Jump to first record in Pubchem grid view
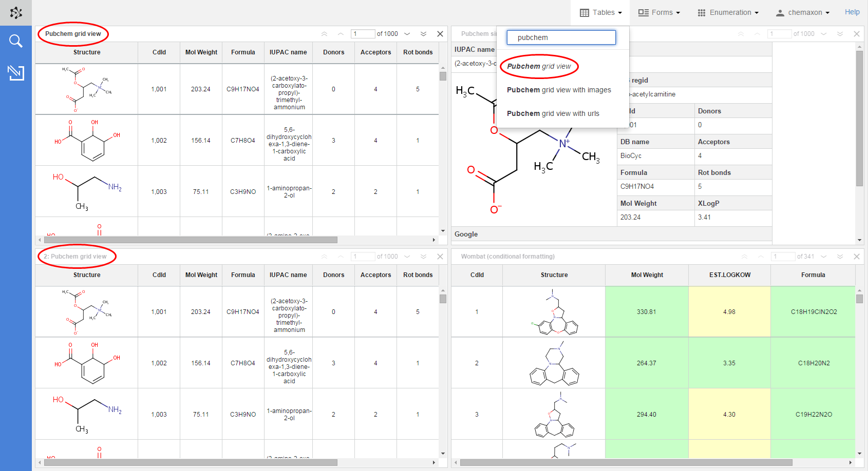Screen dimensions: 868x471 click(324, 34)
